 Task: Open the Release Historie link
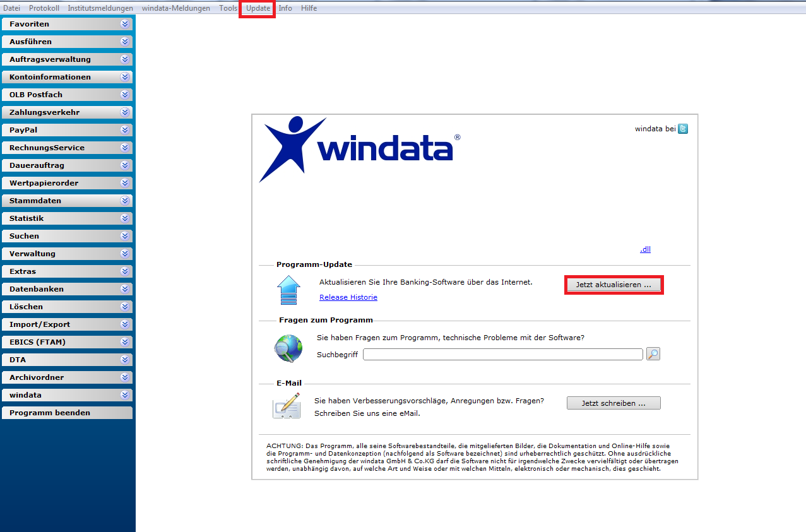[348, 297]
